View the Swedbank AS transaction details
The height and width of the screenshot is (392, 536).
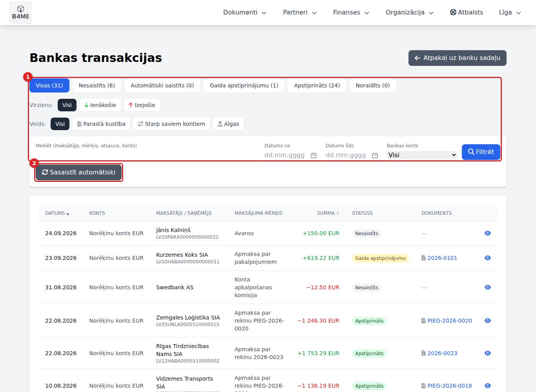pos(488,287)
